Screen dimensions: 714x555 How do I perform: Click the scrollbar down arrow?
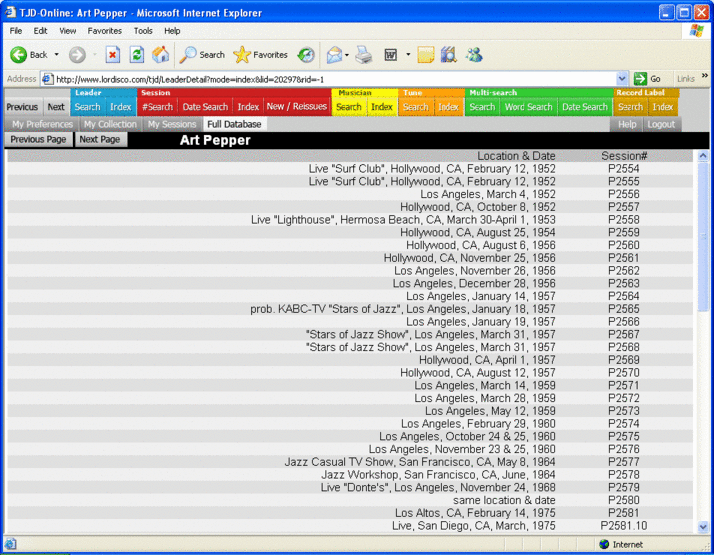pos(703,527)
